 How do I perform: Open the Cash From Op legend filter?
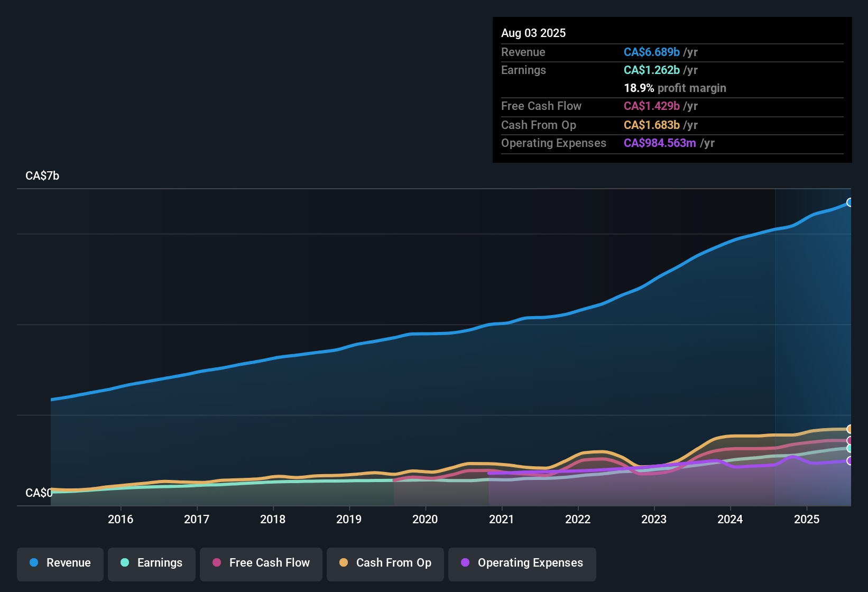385,564
